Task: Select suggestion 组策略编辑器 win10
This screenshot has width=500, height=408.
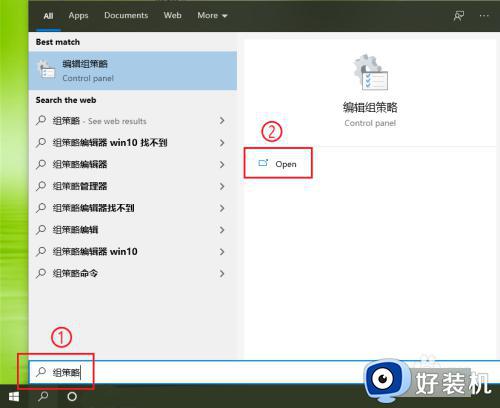Action: point(133,252)
